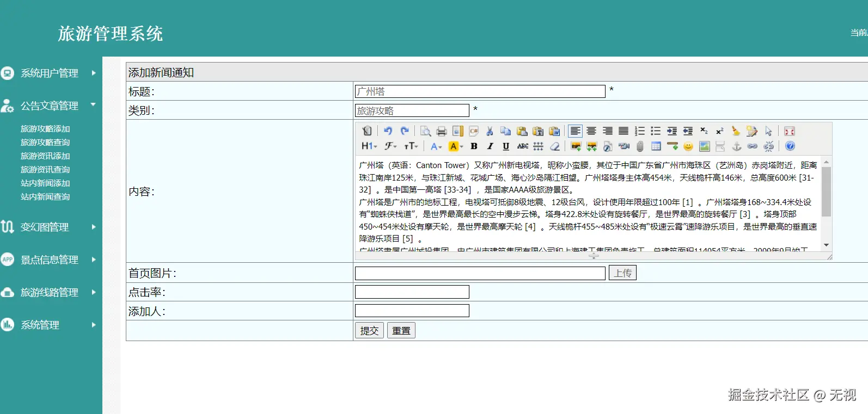This screenshot has width=868, height=414.
Task: Paste as plain text icon
Action: 538,131
